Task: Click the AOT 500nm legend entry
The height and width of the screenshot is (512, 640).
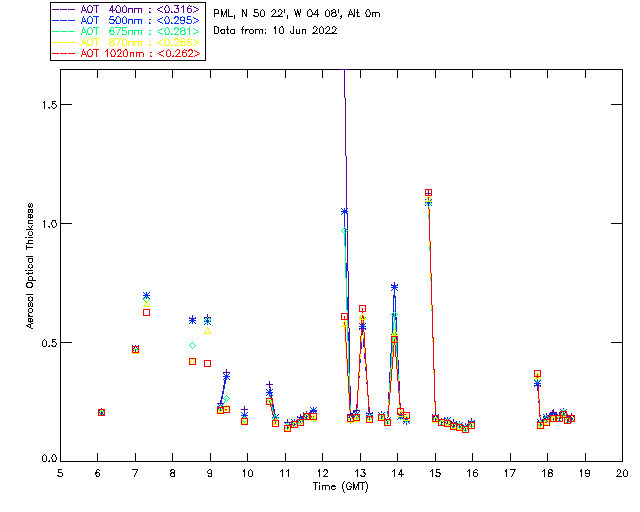Action: click(x=127, y=20)
